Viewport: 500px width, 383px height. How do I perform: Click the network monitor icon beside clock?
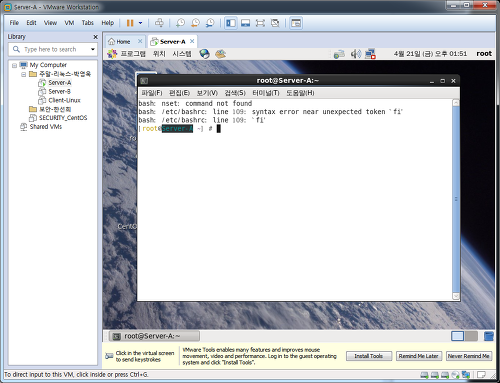click(x=370, y=54)
